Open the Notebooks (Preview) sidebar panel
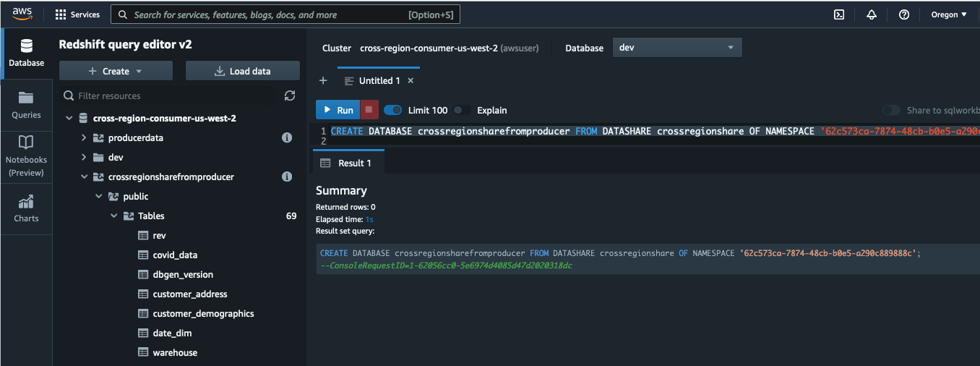The width and height of the screenshot is (980, 366). [x=27, y=156]
